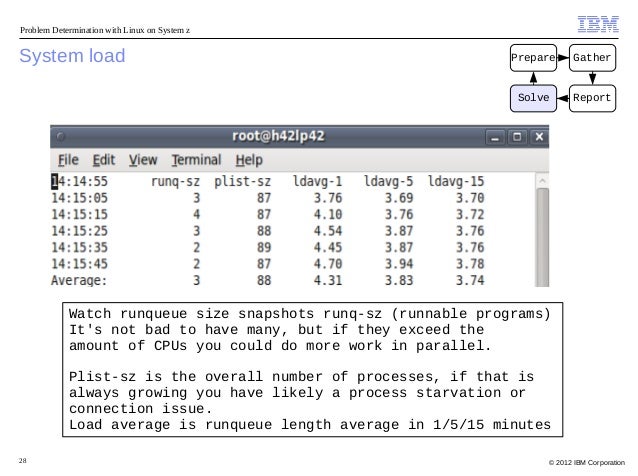This screenshot has height=476, width=638.
Task: Click the 'Load average is runqueue length' line
Action: tap(310, 425)
